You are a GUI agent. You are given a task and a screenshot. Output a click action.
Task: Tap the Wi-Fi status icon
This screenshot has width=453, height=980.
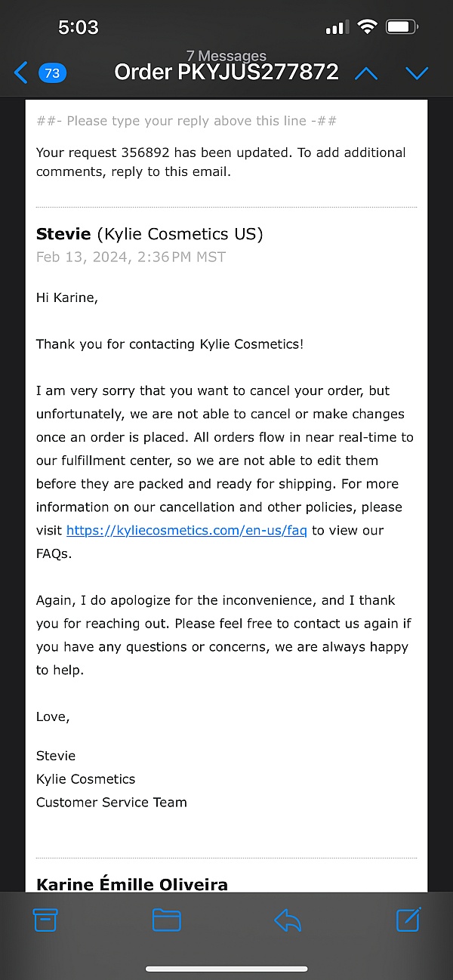368,28
